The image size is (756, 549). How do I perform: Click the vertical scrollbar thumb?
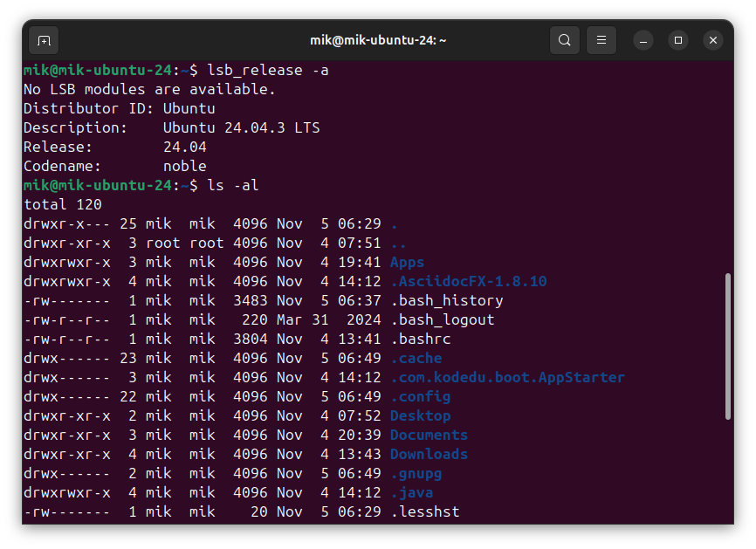(x=727, y=346)
